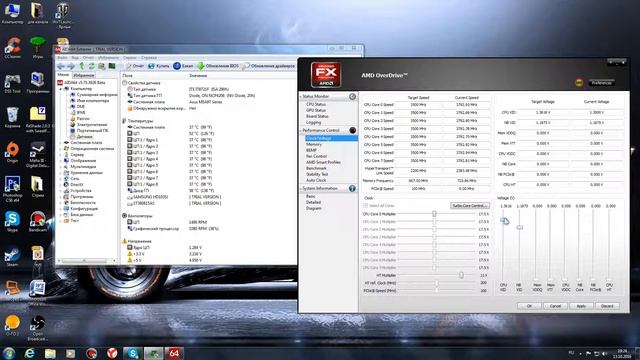Open Internet Explorer taskbar icon
Screen dimensions: 640x360
click(29, 353)
